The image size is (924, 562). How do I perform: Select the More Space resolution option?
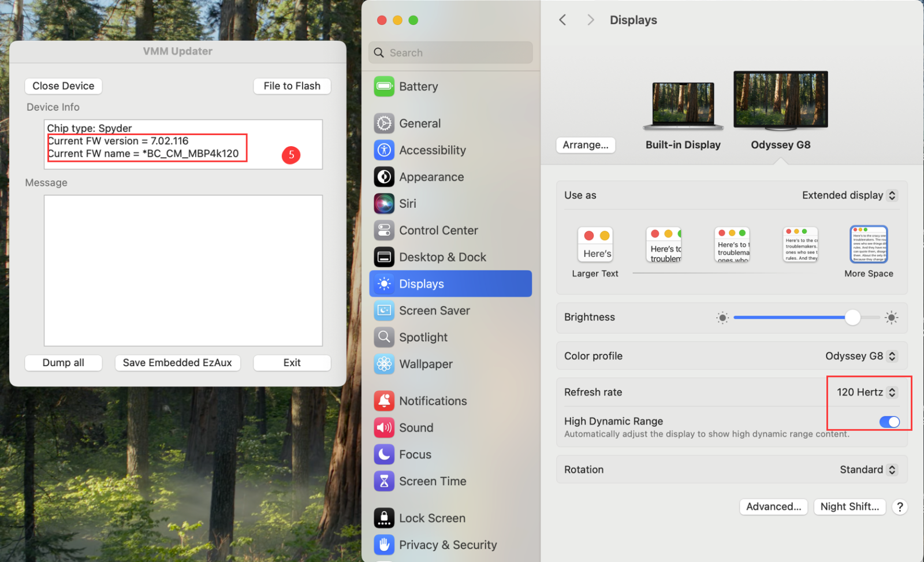point(869,244)
